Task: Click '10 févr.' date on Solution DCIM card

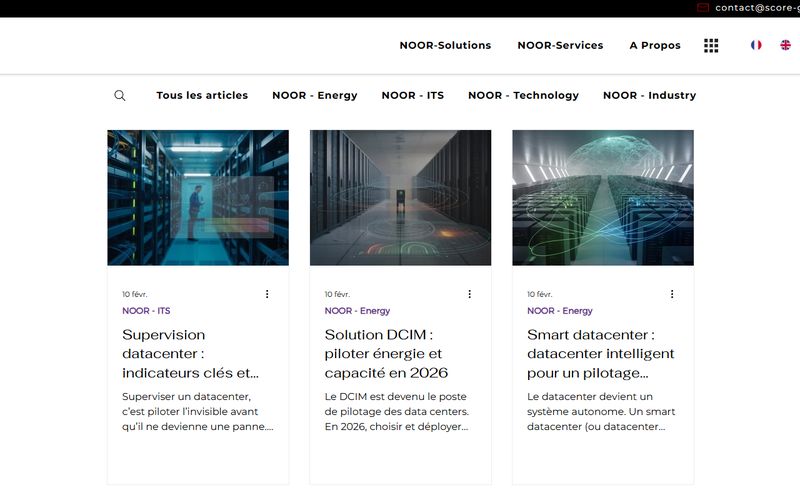Action: pyautogui.click(x=337, y=294)
